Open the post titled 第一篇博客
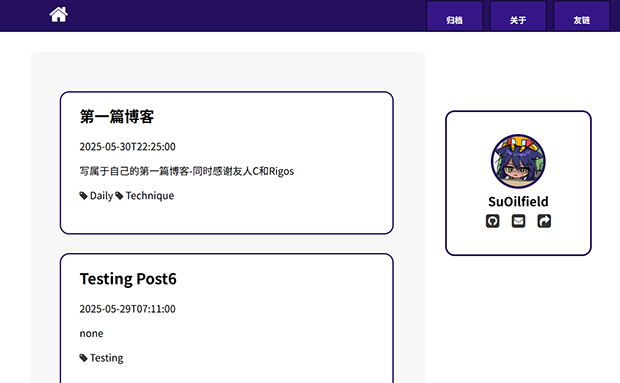Viewport: 620px width, 383px height. pyautogui.click(x=117, y=117)
